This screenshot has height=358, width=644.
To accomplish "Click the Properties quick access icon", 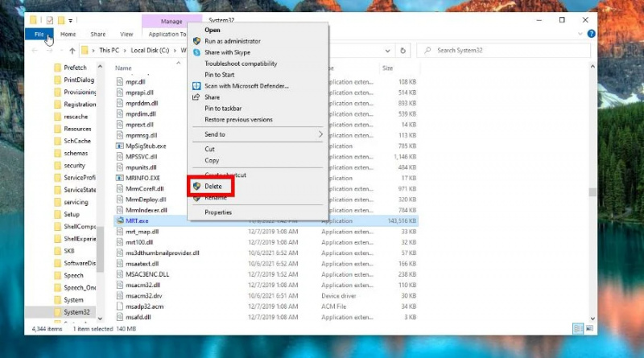I will [x=50, y=20].
